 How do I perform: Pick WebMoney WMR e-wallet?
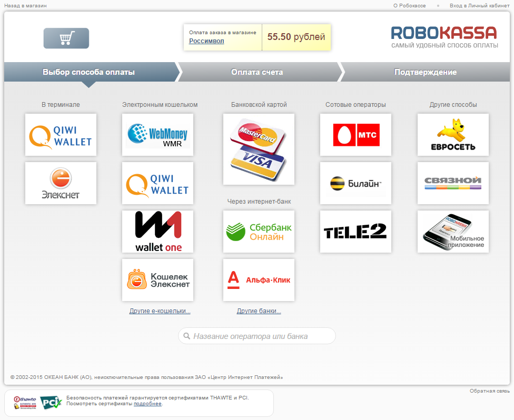[x=157, y=135]
